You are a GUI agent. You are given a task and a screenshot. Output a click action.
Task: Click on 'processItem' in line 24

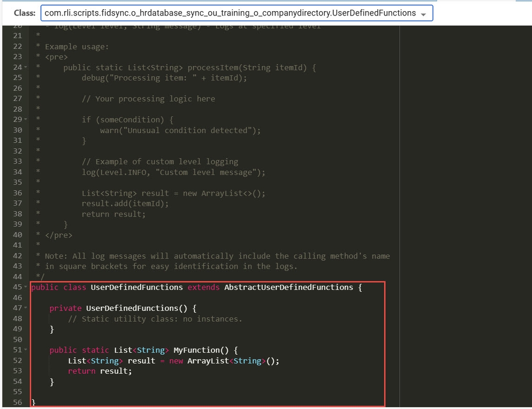(213, 68)
